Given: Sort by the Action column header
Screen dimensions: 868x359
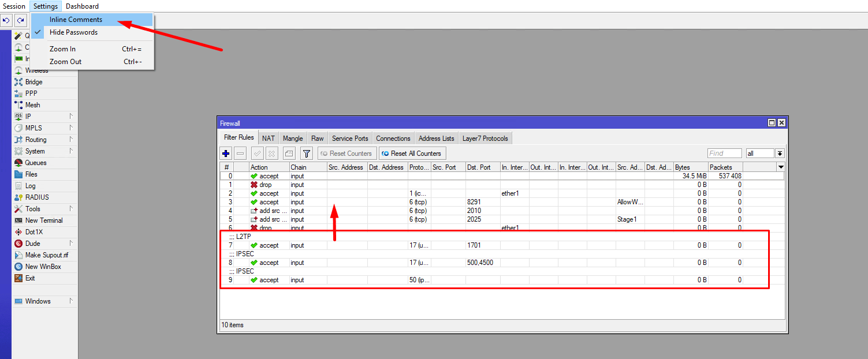Looking at the screenshot, I should (269, 167).
